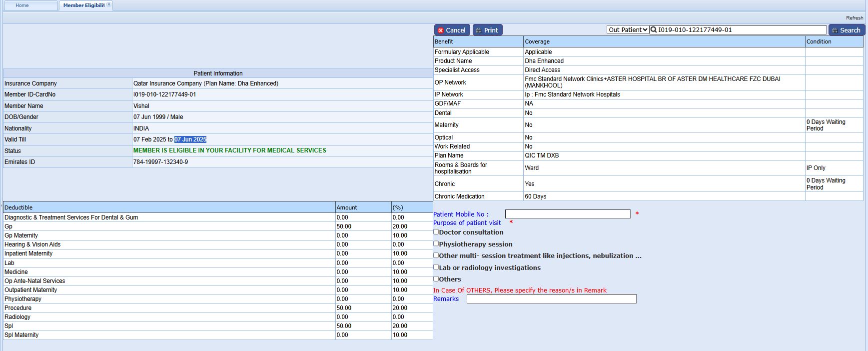Select the Member Eligibility tab
Image resolution: width=868 pixels, height=351 pixels.
coord(83,5)
